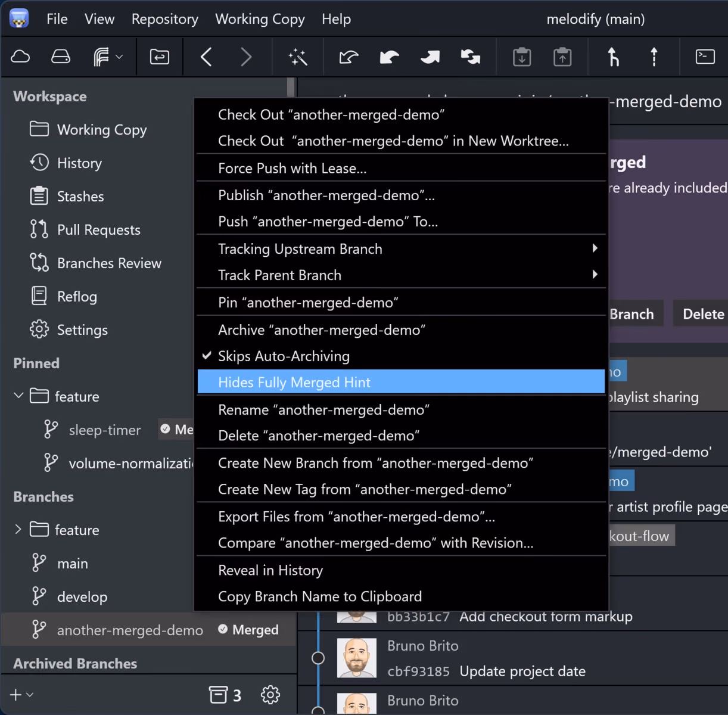Image resolution: width=728 pixels, height=715 pixels.
Task: Click the Delete button in merged banner
Action: [702, 314]
